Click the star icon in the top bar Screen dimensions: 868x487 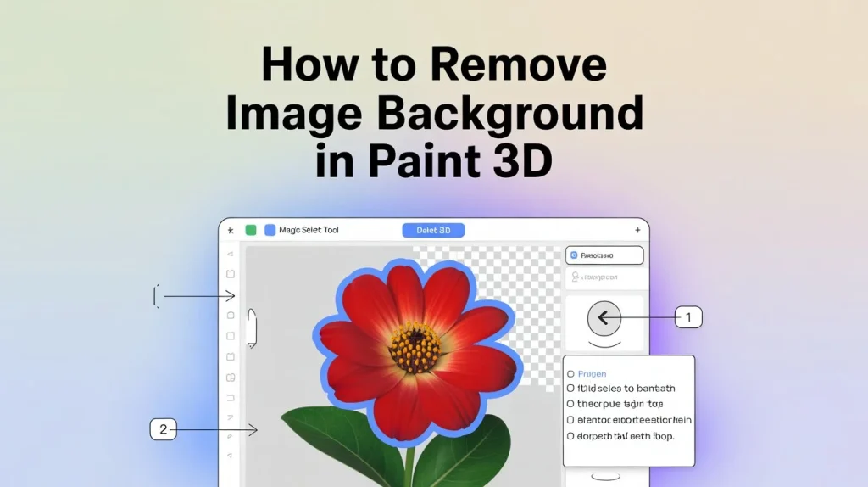(231, 230)
